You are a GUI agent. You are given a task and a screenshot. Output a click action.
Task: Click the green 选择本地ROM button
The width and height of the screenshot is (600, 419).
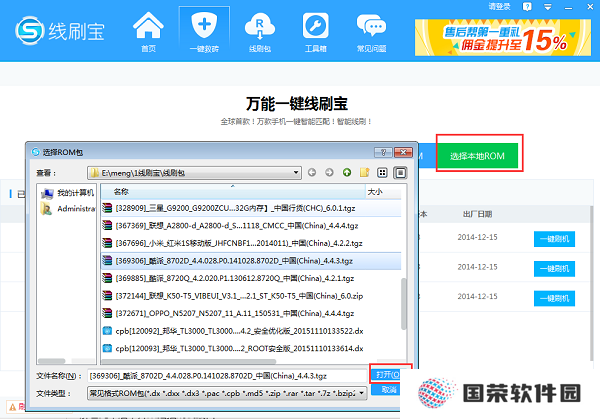click(x=477, y=156)
